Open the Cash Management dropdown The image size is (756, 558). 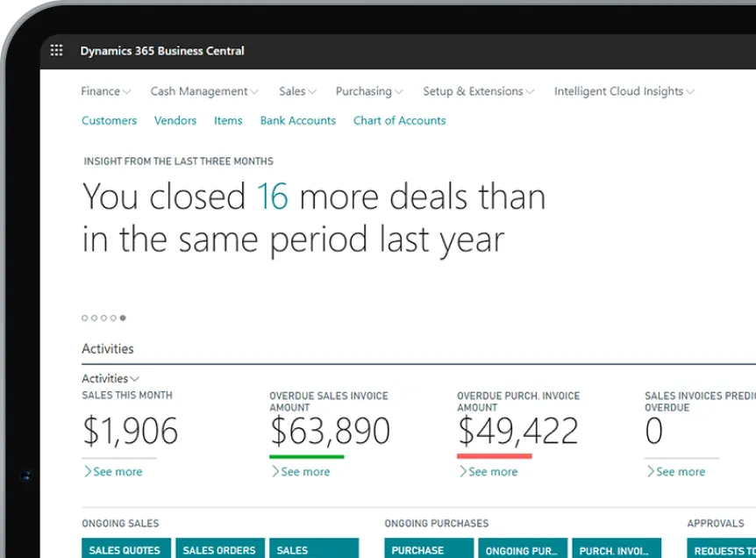[x=203, y=91]
